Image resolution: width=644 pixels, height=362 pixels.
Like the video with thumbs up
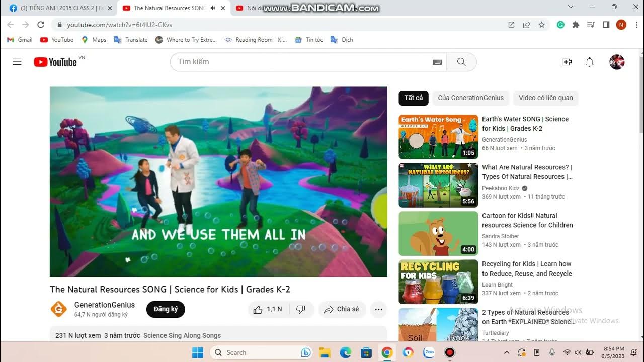pos(268,309)
